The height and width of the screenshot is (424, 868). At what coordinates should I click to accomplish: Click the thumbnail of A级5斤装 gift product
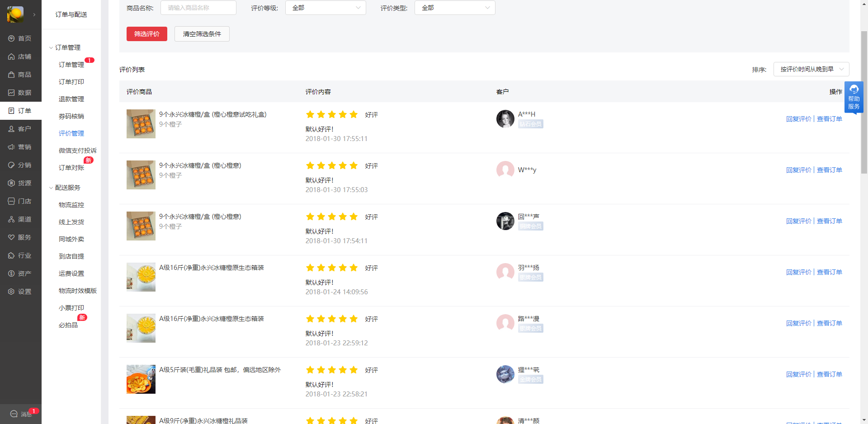click(141, 379)
